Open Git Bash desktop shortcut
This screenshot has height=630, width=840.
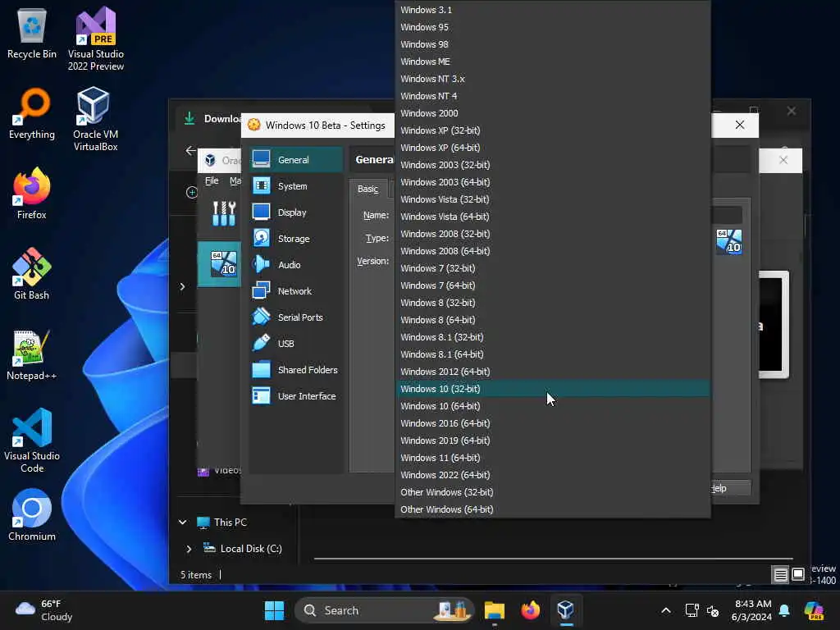[32, 273]
